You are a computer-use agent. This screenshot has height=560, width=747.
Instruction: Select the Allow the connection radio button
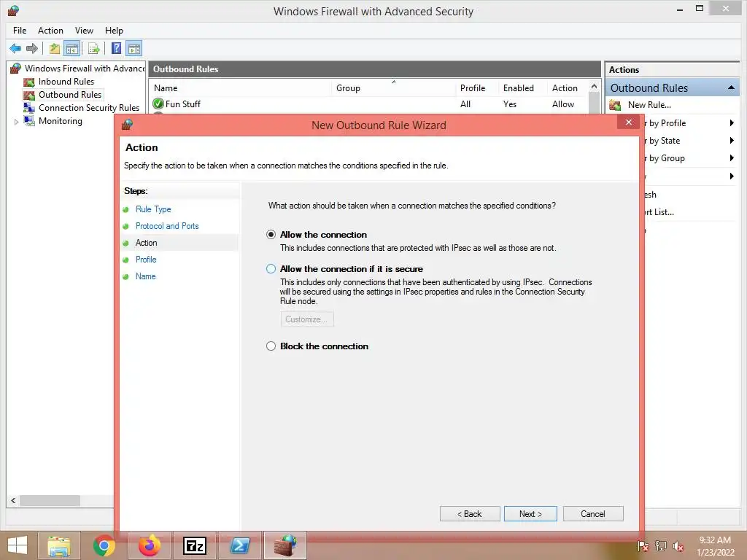tap(271, 234)
